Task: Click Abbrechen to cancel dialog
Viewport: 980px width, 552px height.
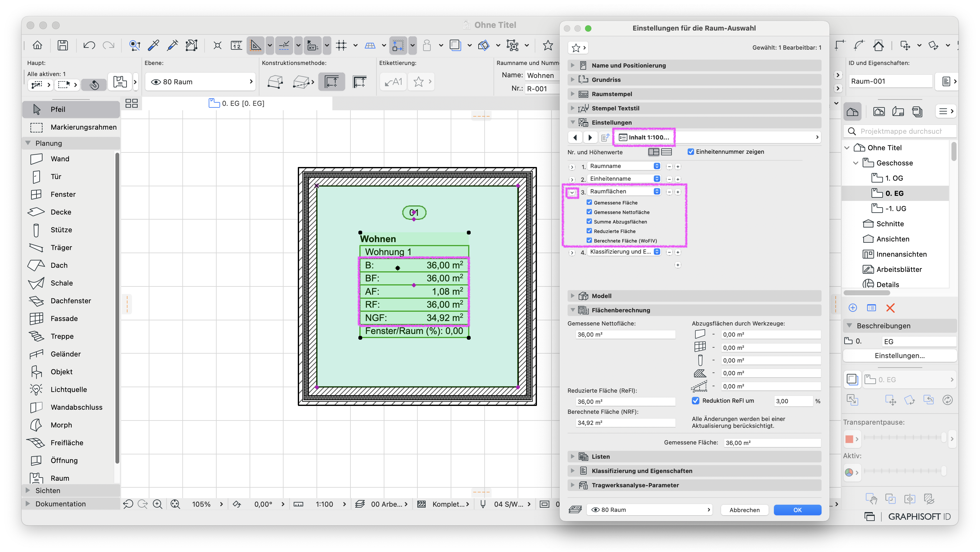Action: (744, 510)
